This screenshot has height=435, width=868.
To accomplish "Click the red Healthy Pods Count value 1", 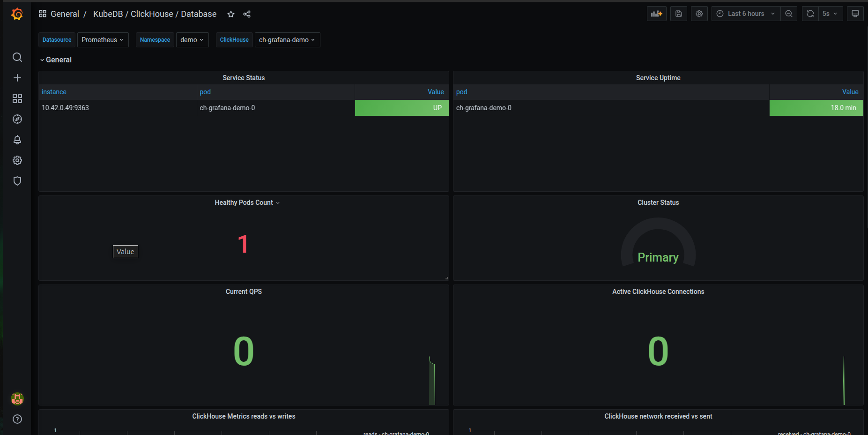I will tap(243, 244).
